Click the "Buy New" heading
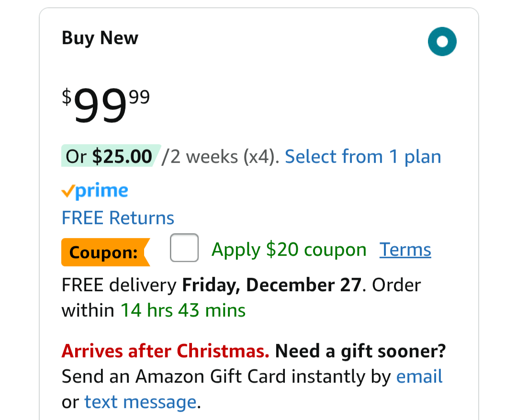The image size is (517, 420). pos(100,38)
